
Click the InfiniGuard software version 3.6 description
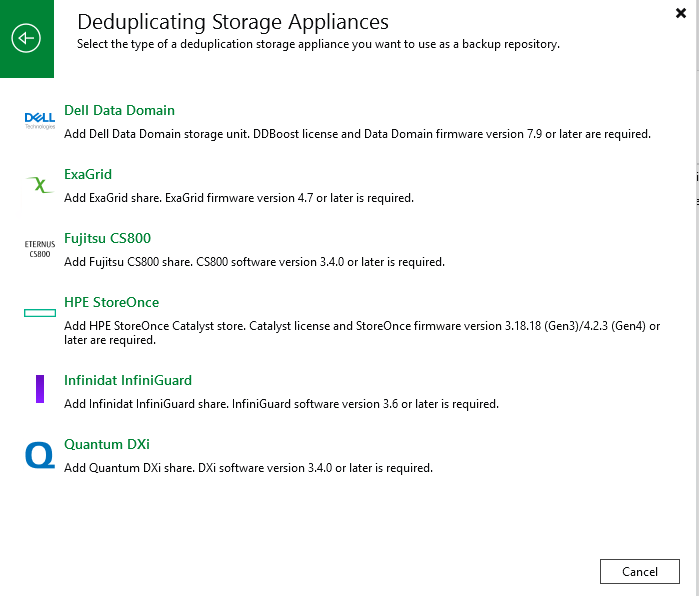(281, 404)
